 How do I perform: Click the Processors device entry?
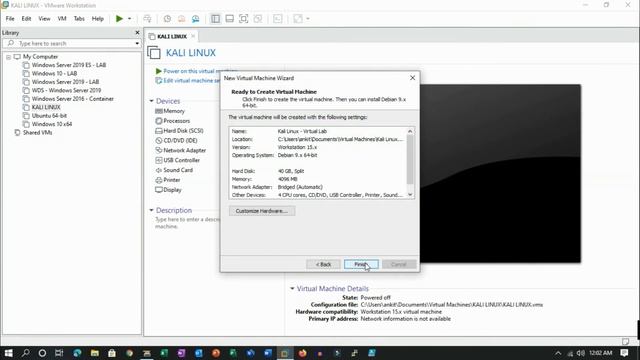pyautogui.click(x=176, y=121)
